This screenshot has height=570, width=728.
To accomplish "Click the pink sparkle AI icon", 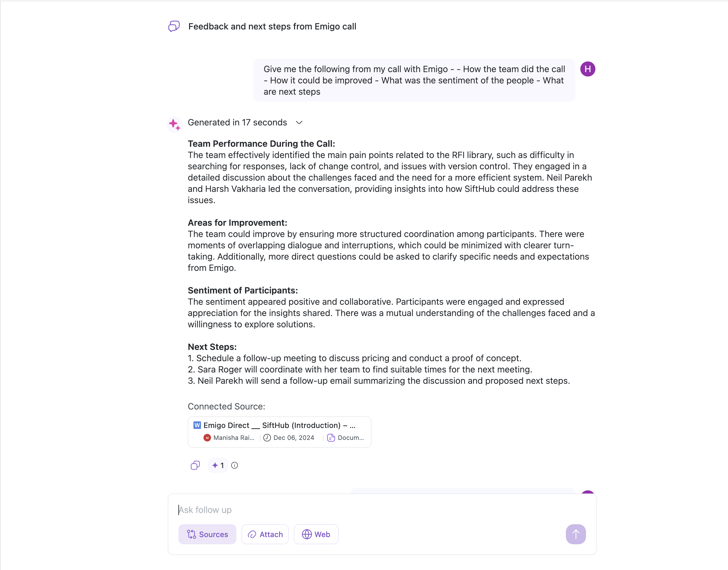I will pyautogui.click(x=174, y=124).
